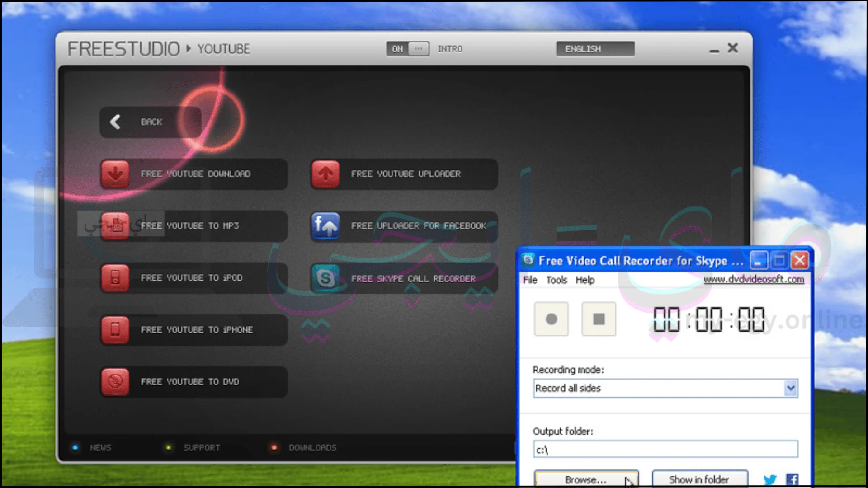Image resolution: width=868 pixels, height=488 pixels.
Task: Open the Tools menu in the recorder
Action: pos(557,280)
